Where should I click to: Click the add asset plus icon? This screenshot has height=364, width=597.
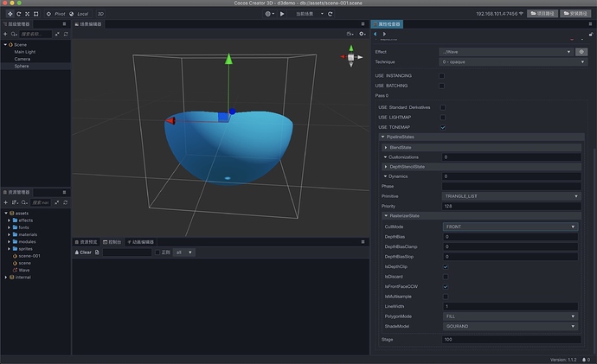tap(7, 202)
